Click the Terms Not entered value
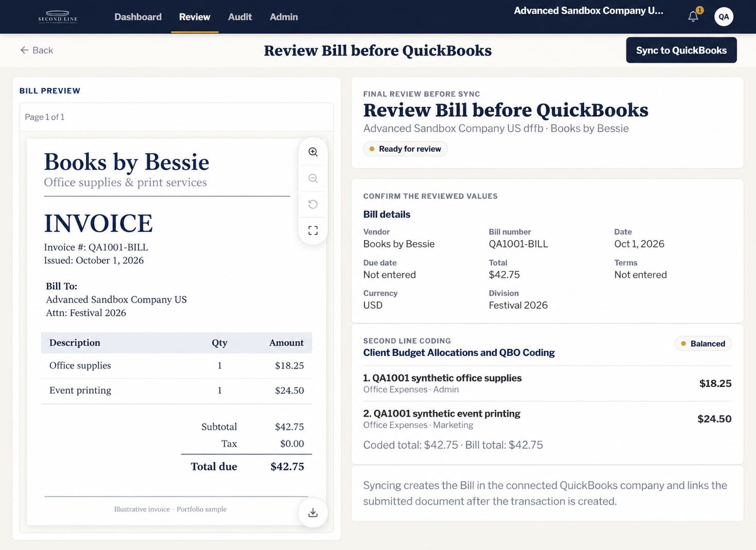Image resolution: width=756 pixels, height=550 pixels. click(x=640, y=275)
